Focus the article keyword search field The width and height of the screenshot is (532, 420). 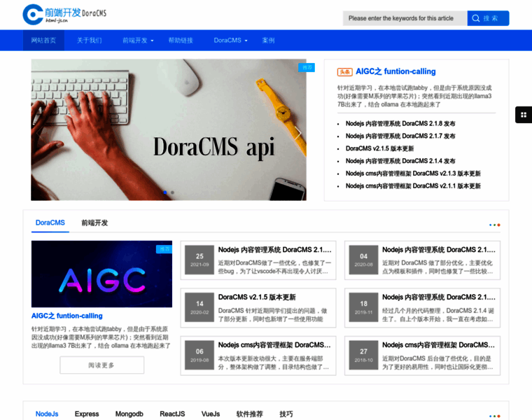(x=405, y=18)
